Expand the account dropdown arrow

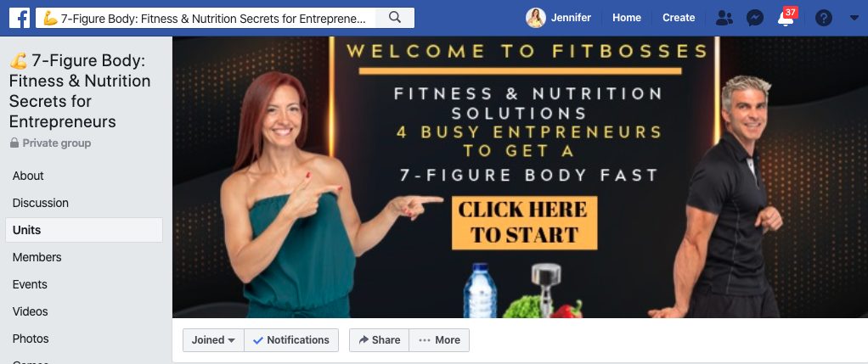pyautogui.click(x=854, y=19)
